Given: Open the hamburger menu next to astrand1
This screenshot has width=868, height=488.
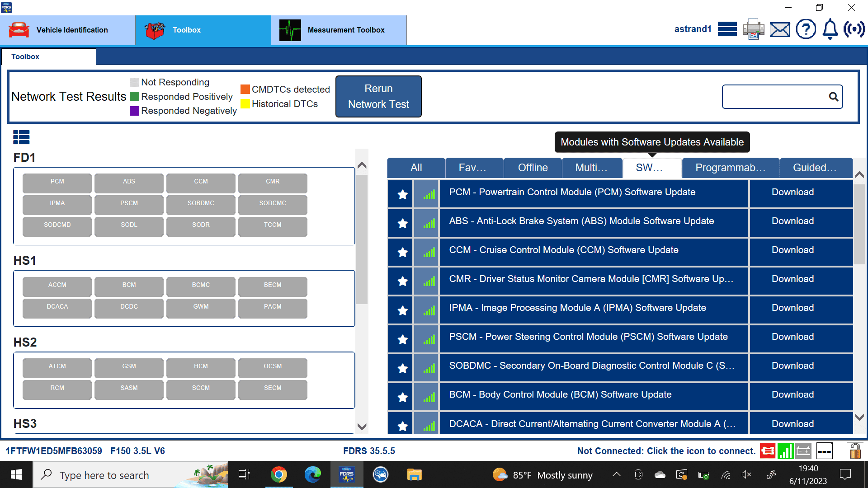Looking at the screenshot, I should point(727,29).
